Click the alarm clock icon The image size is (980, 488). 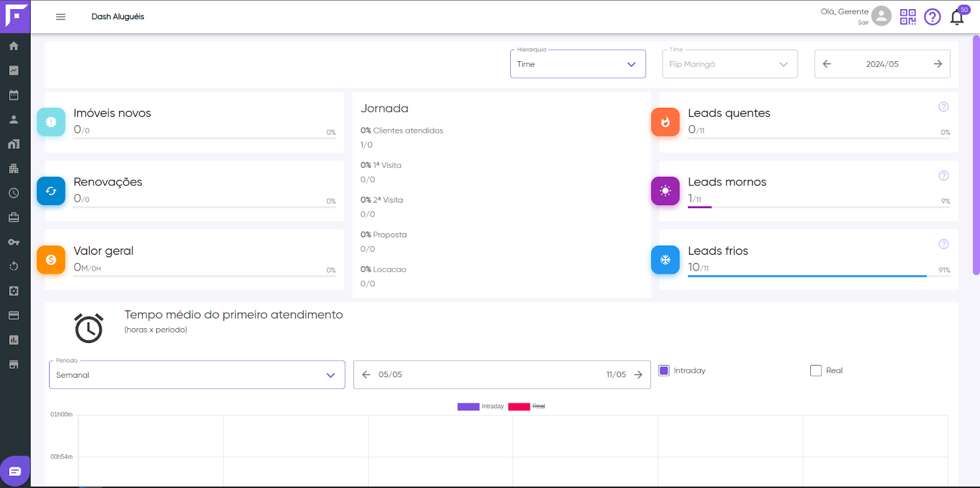[x=89, y=328]
